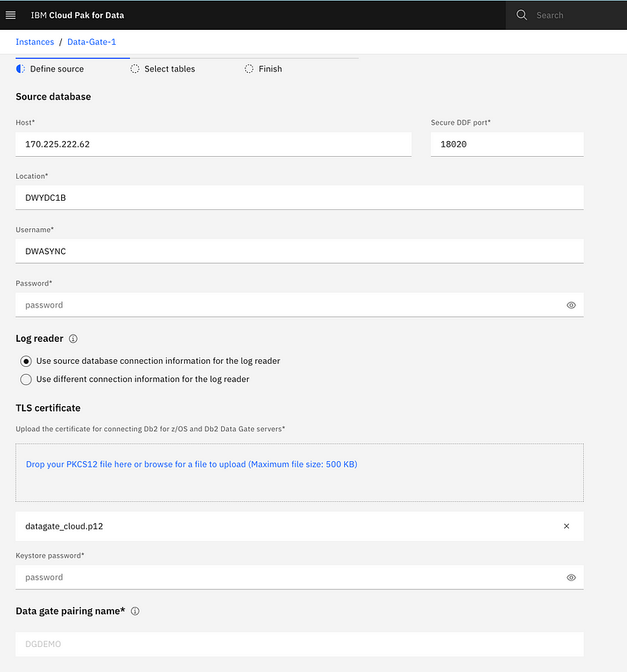Click the search magnifier icon
627x672 pixels.
tap(521, 15)
